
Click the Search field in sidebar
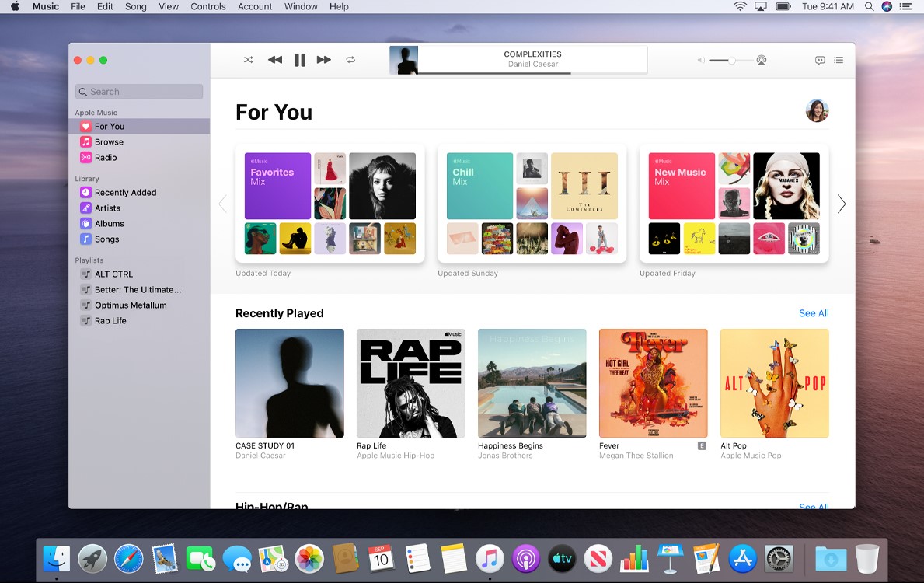tap(139, 92)
